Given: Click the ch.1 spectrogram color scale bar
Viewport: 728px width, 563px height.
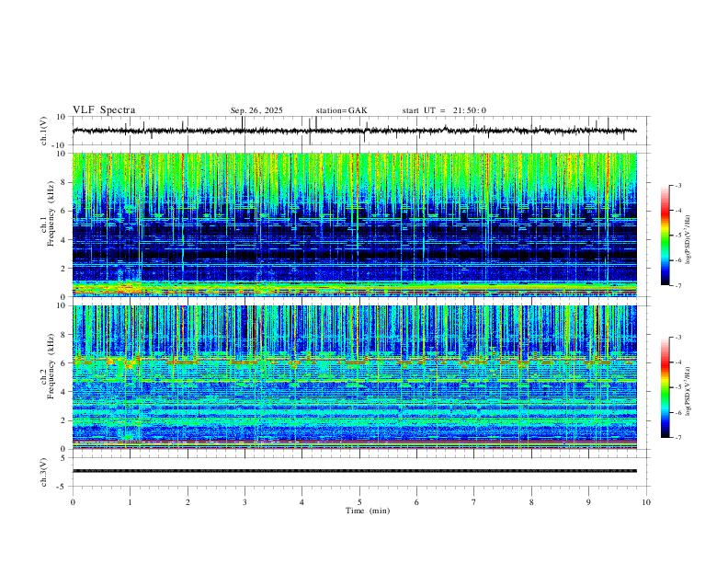Looking at the screenshot, I should [665, 236].
